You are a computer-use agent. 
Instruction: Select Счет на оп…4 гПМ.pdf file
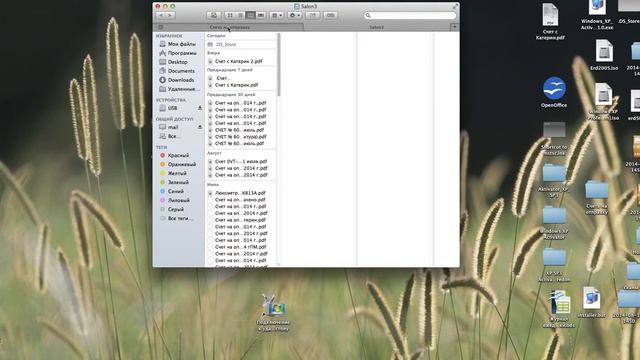pyautogui.click(x=241, y=247)
